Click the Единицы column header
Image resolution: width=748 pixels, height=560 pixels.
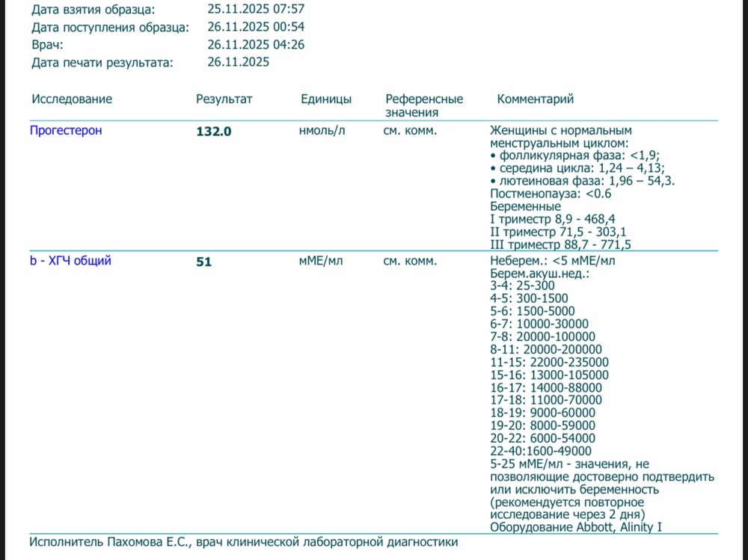tap(326, 99)
